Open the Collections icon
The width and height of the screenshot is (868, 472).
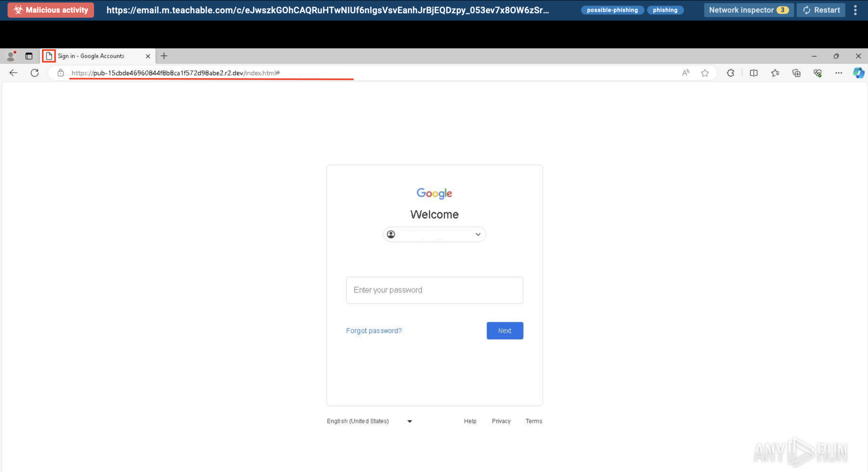coord(796,73)
